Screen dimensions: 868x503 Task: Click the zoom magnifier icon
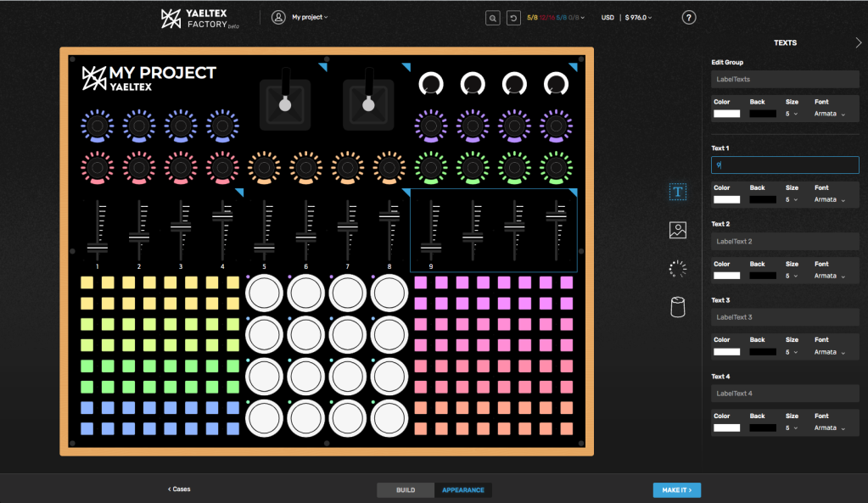click(492, 18)
